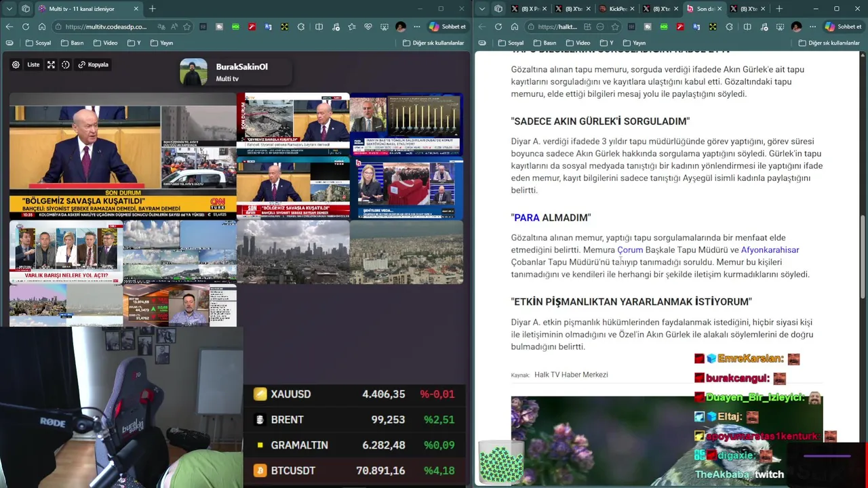Open Extensions puzzle icon in Halk TV window
Screen dimensions: 868x488
click(x=729, y=26)
